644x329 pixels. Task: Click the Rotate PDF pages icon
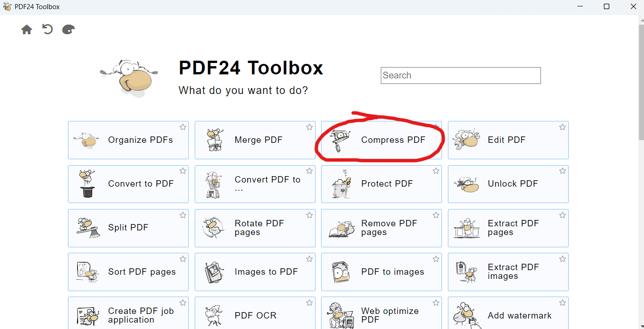[213, 228]
